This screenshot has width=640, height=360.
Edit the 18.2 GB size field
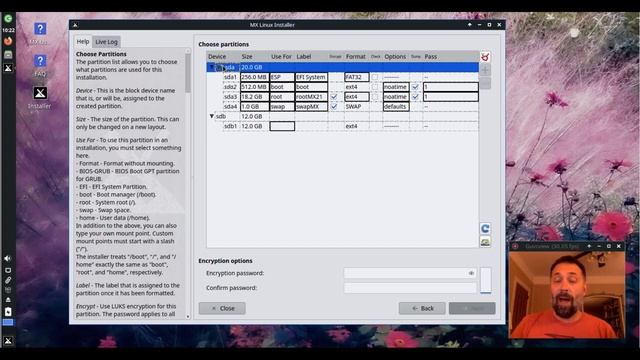255,97
